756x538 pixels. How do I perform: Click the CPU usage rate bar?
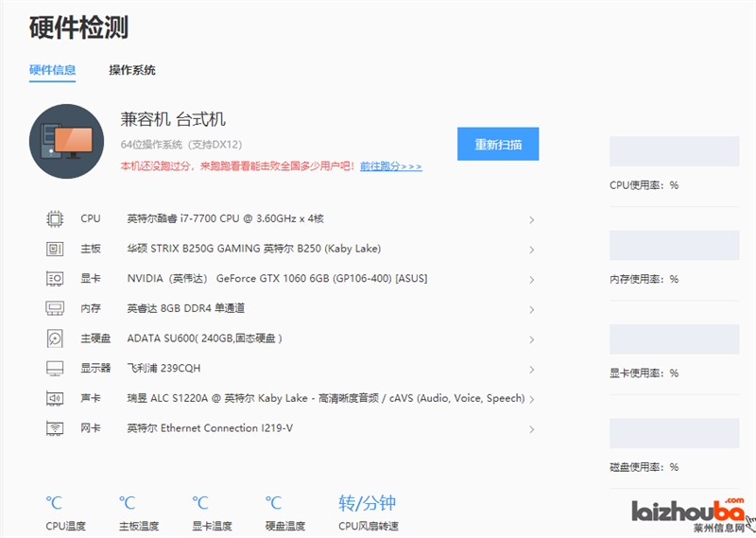[x=674, y=151]
